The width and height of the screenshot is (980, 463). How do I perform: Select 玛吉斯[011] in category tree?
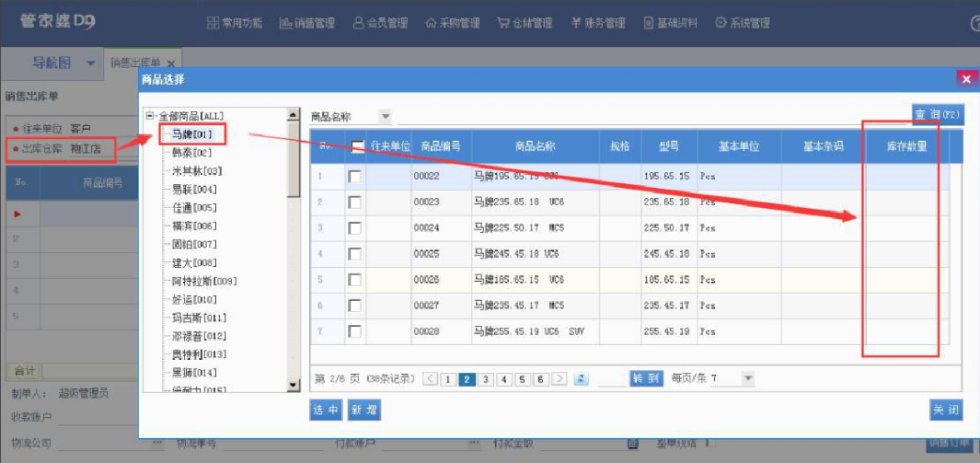coord(199,318)
